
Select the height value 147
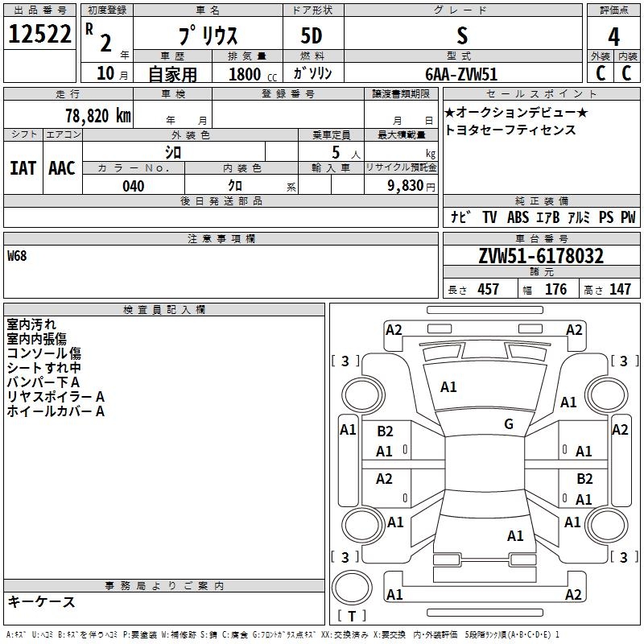620,289
